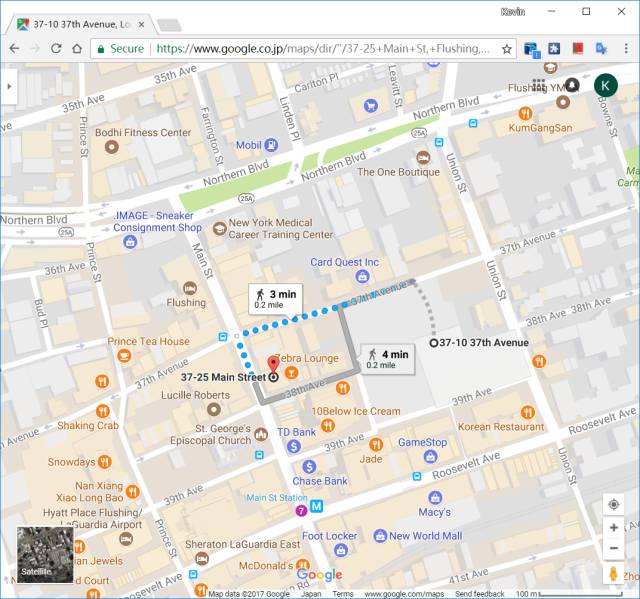Open Nan Xiang Xiao Long Bao marker

(133, 492)
